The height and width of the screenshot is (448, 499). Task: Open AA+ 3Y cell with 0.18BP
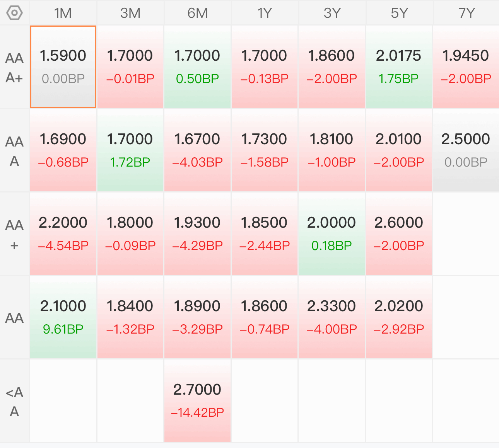[x=332, y=234]
